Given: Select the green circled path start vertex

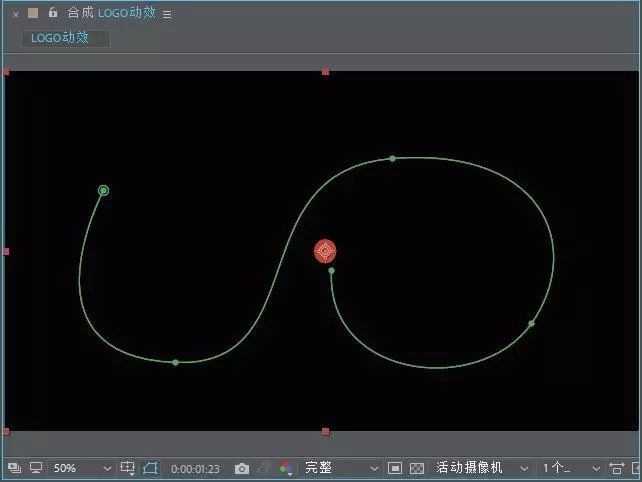Looking at the screenshot, I should [x=104, y=190].
